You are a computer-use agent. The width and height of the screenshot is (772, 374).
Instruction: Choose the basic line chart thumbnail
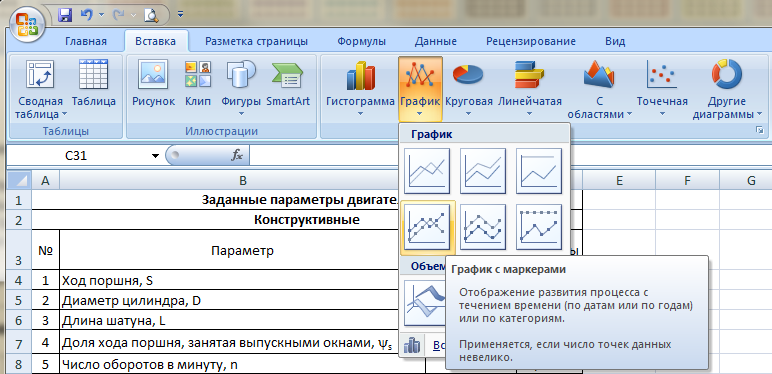[427, 170]
